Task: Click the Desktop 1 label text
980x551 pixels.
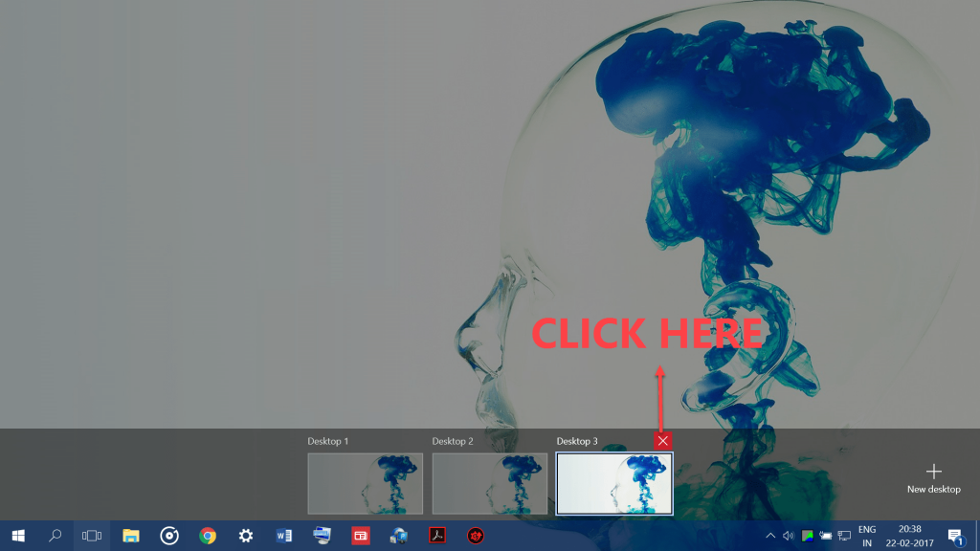Action: [328, 441]
